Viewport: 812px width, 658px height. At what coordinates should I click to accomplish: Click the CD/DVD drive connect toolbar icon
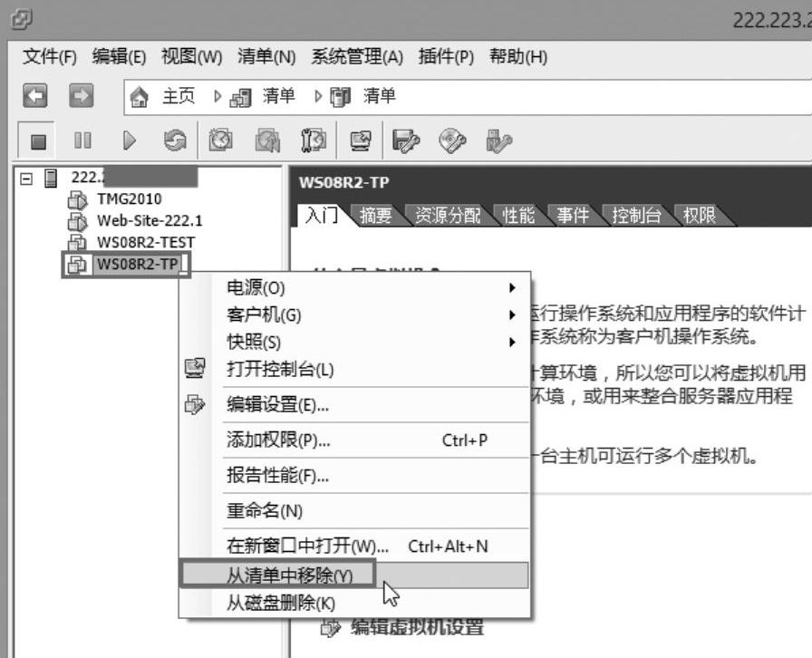click(x=452, y=140)
